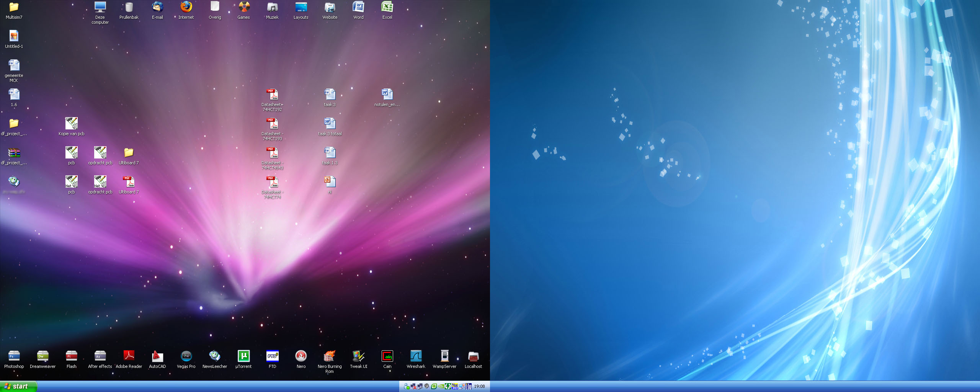Select the notulen_en... document
Image resolution: width=980 pixels, height=392 pixels.
click(387, 98)
